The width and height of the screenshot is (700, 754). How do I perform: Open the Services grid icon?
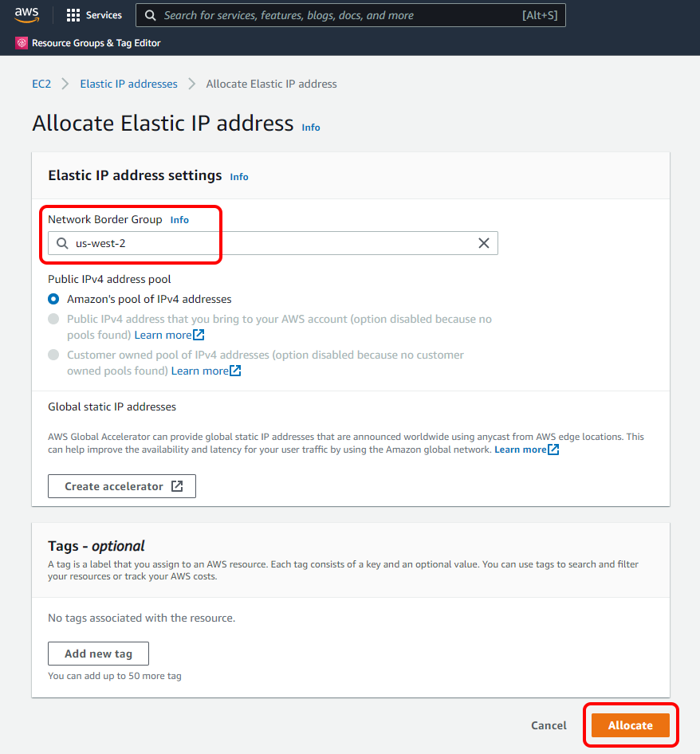[73, 15]
